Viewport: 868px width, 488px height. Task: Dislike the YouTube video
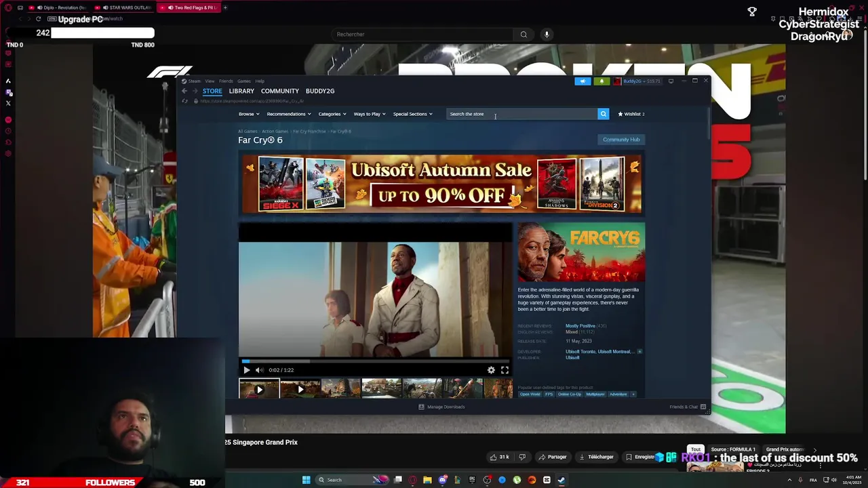click(522, 457)
